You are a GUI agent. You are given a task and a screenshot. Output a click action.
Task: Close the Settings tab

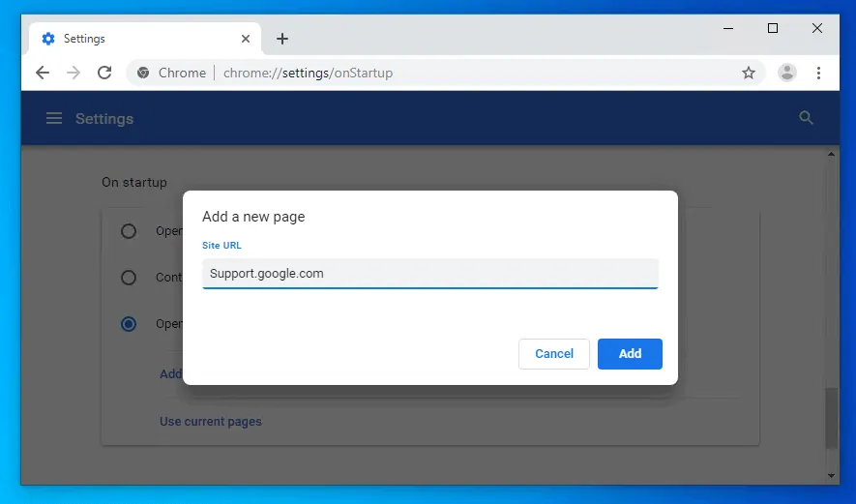pyautogui.click(x=246, y=39)
